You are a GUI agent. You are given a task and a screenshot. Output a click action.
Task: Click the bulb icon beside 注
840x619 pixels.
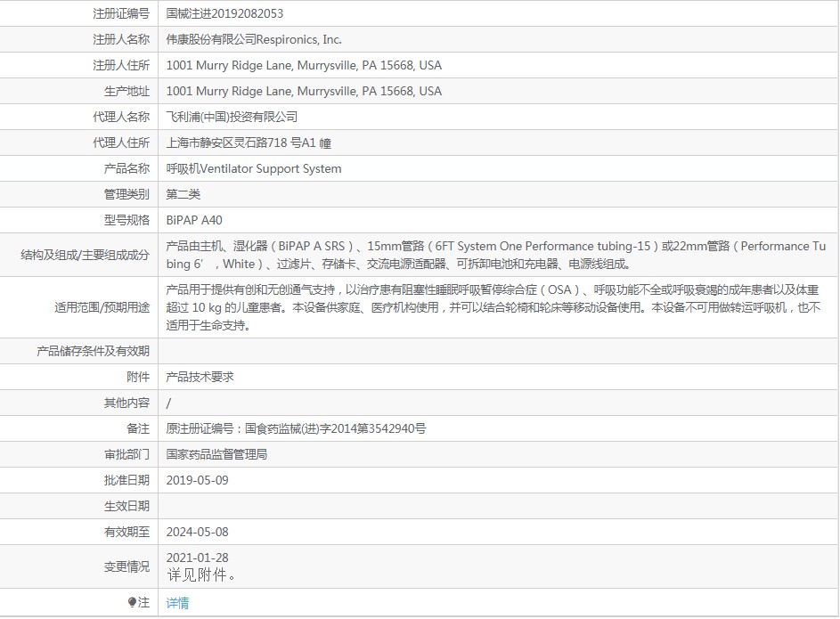point(133,603)
